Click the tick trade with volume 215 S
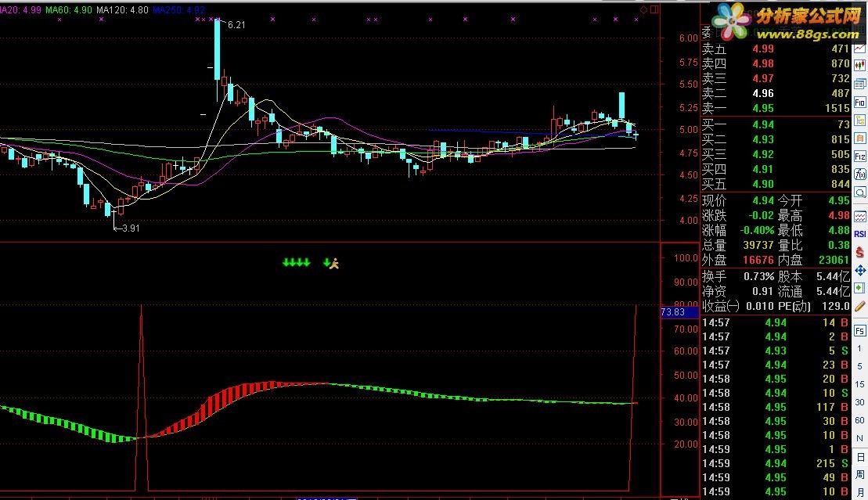 pos(776,463)
